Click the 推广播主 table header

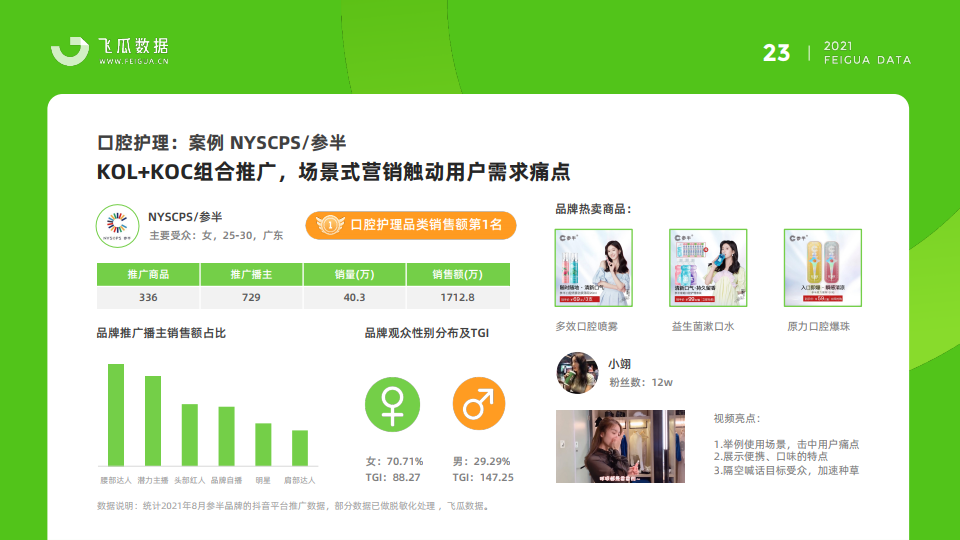[251, 274]
